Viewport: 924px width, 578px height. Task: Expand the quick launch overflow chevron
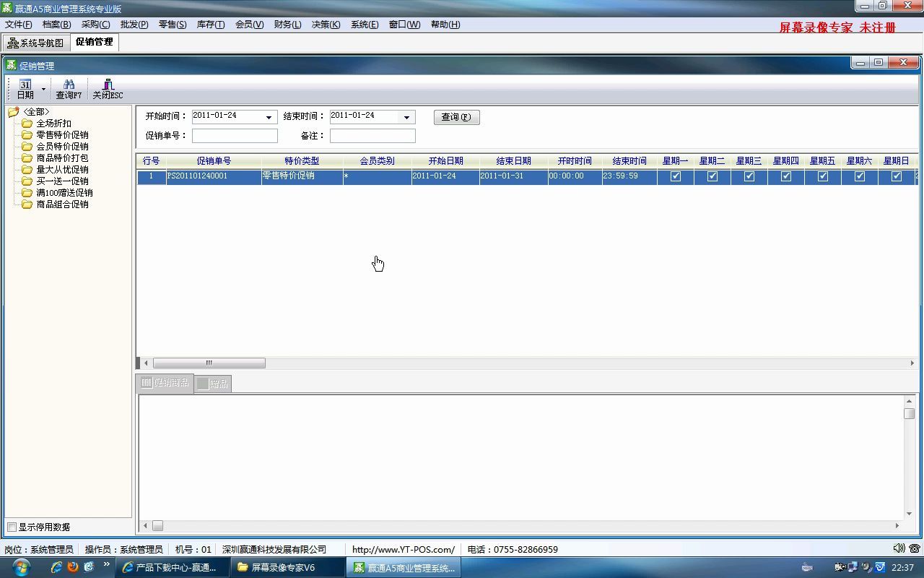pos(107,564)
